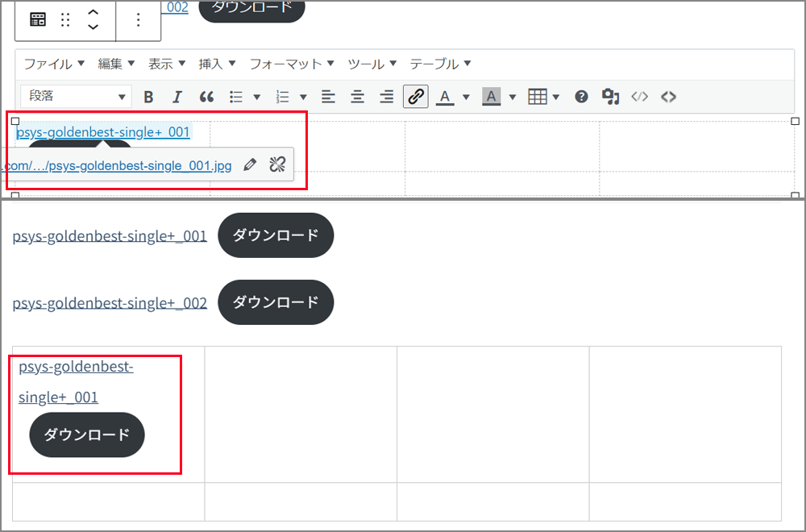This screenshot has width=806, height=532.
Task: Toggle the insert/edit link button
Action: click(416, 97)
